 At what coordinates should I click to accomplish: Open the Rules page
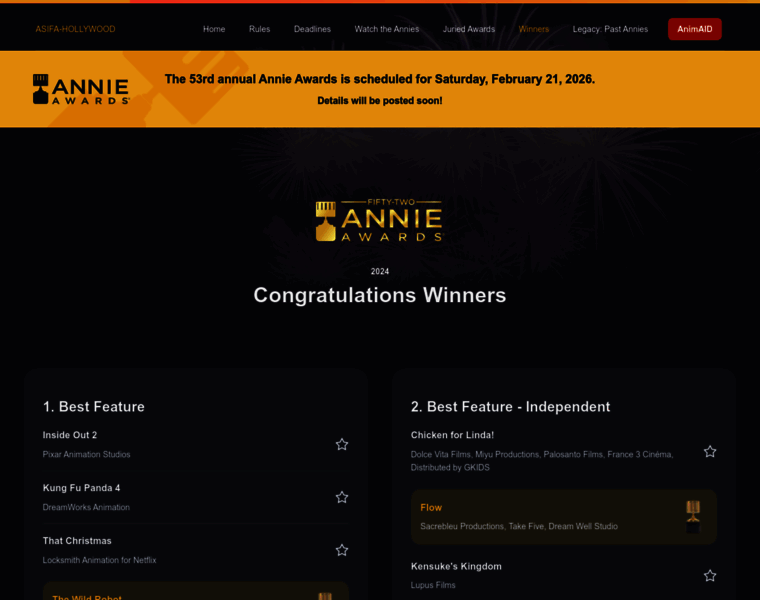point(259,29)
